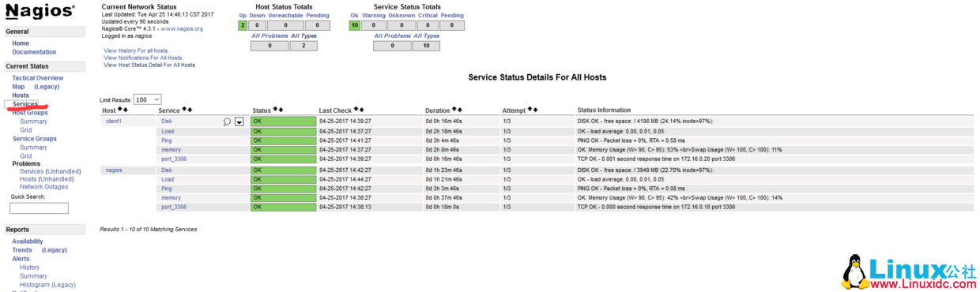Open Host Groups in sidebar
Image resolution: width=980 pixels, height=292 pixels.
point(30,113)
